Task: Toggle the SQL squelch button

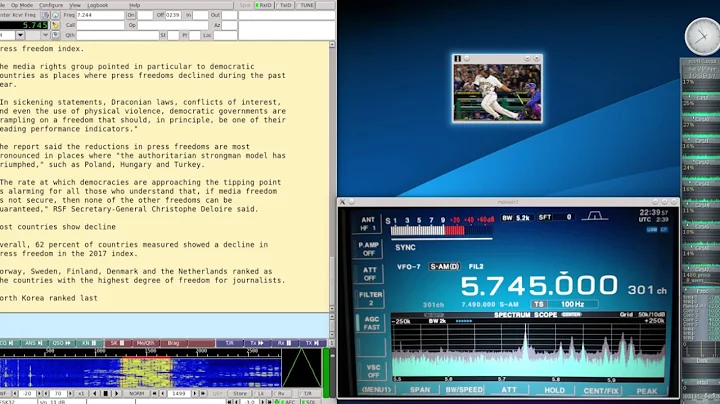Action: click(309, 402)
